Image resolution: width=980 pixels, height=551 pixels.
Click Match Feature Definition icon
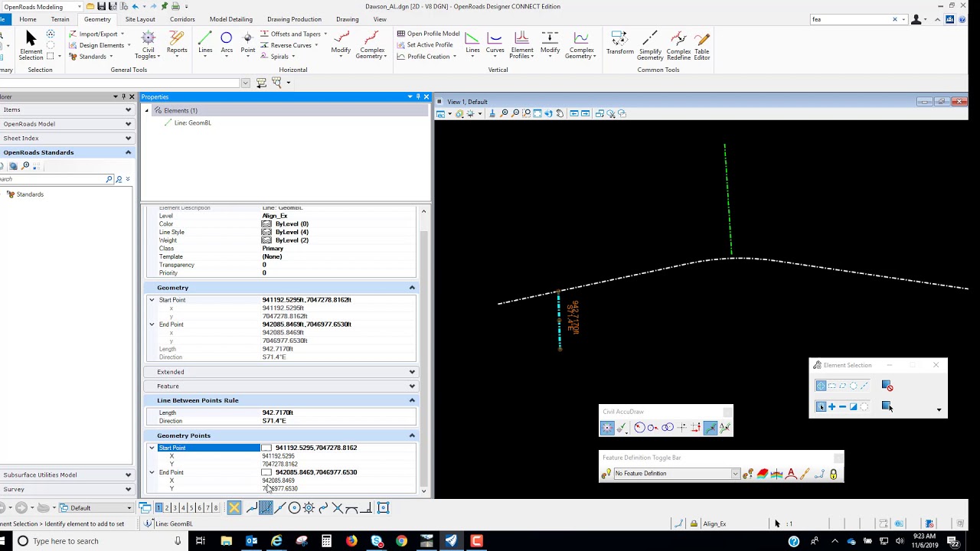coord(748,474)
